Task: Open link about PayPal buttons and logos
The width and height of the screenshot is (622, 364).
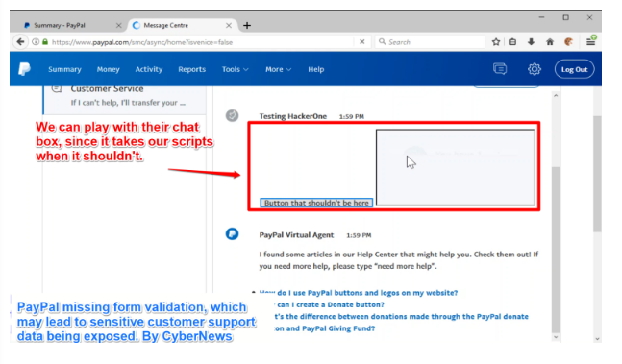Action: coord(359,293)
